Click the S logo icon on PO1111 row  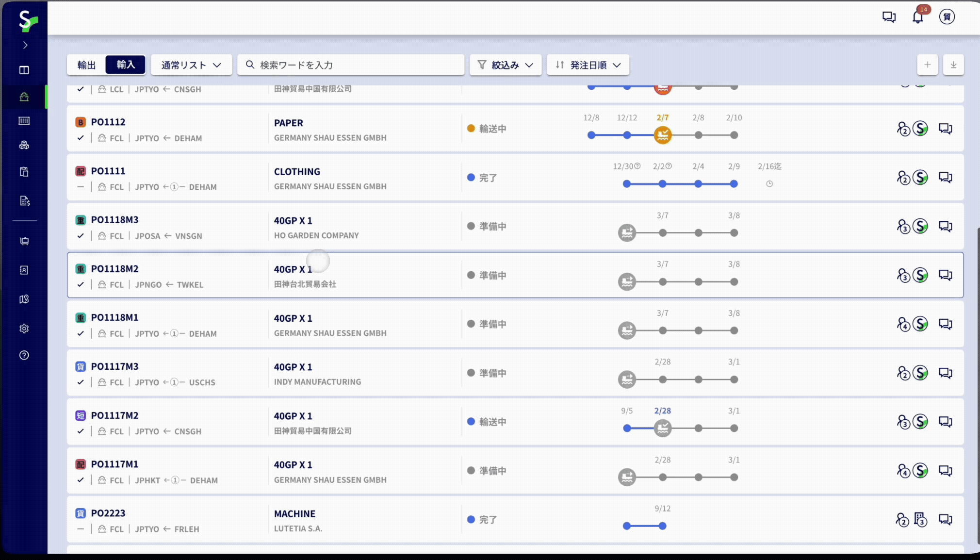(920, 178)
